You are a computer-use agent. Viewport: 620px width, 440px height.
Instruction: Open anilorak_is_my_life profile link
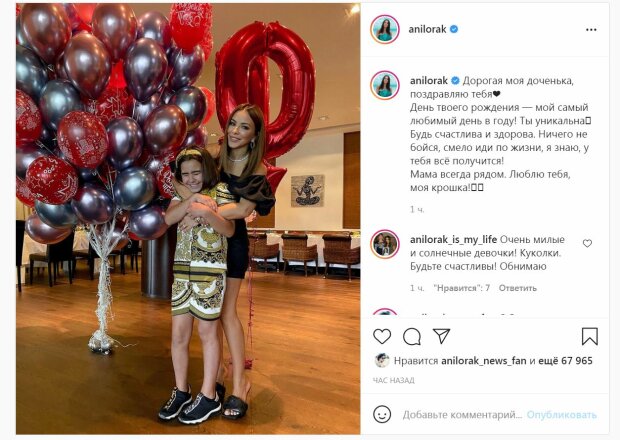point(453,240)
